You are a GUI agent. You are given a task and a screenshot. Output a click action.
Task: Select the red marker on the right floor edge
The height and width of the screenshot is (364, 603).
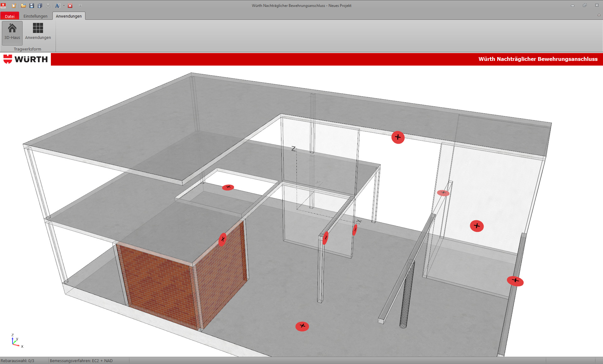(515, 281)
